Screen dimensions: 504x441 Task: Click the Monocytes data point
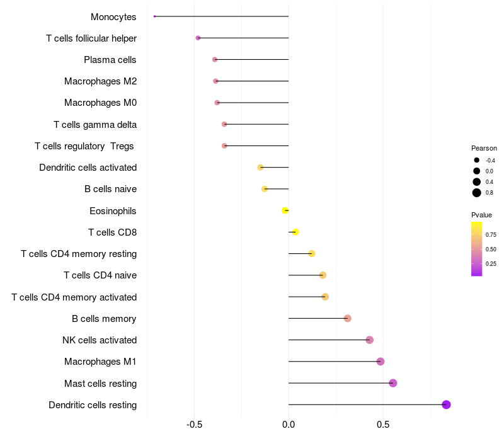pos(154,16)
